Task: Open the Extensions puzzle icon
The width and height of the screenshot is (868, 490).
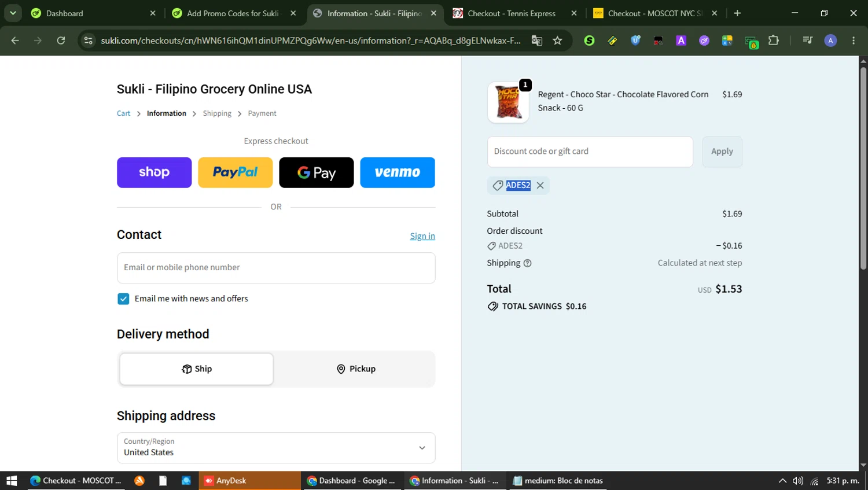Action: [x=774, y=40]
